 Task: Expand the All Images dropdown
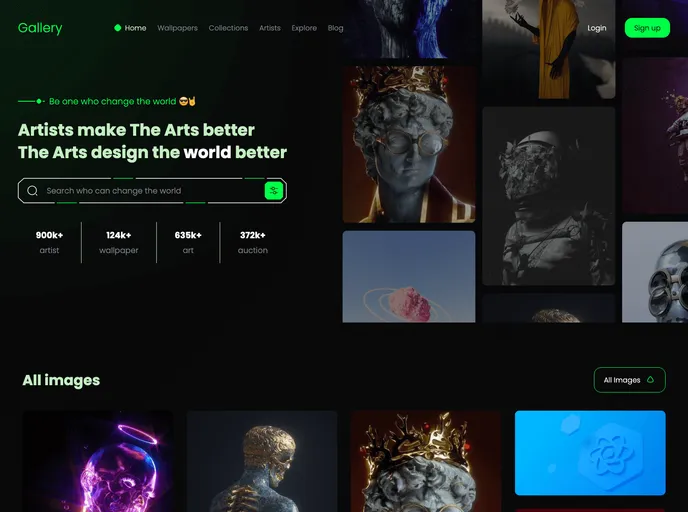click(629, 380)
